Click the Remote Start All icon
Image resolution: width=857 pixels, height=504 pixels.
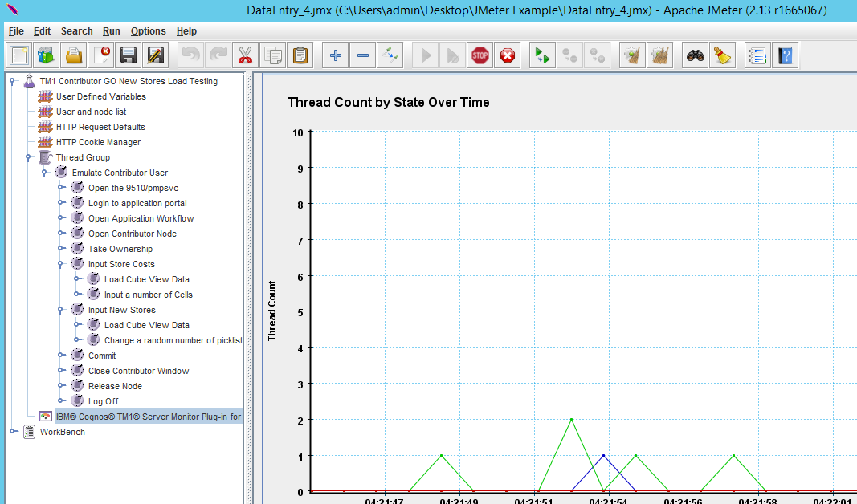(543, 55)
